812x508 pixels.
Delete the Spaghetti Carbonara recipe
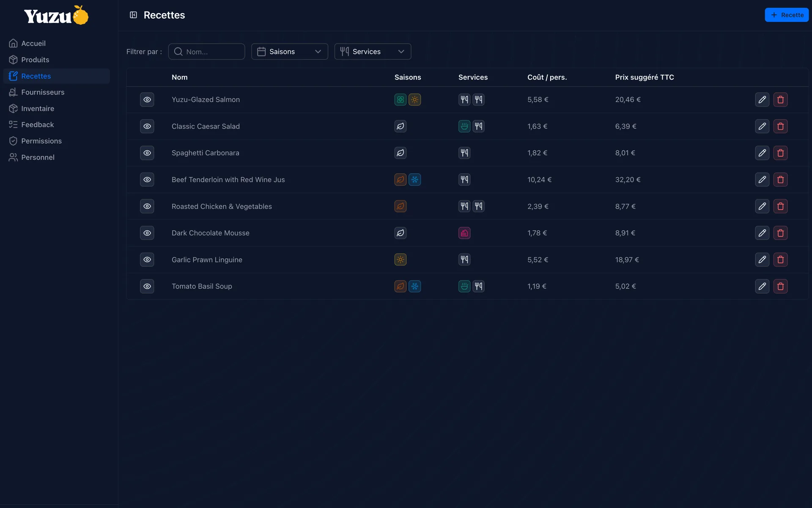pos(780,153)
